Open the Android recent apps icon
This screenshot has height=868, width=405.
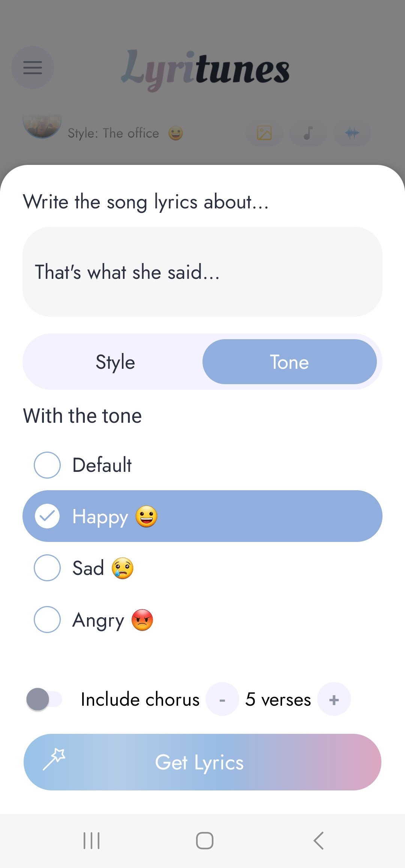91,841
